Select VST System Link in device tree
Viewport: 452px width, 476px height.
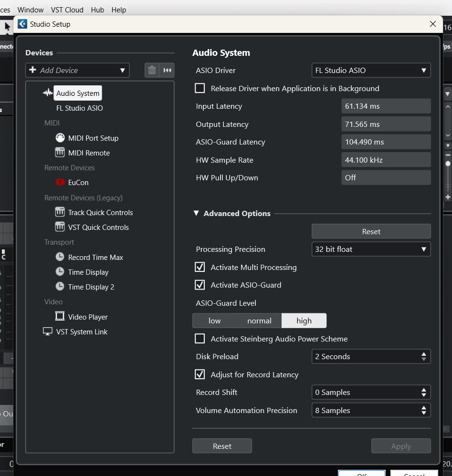[x=82, y=332]
